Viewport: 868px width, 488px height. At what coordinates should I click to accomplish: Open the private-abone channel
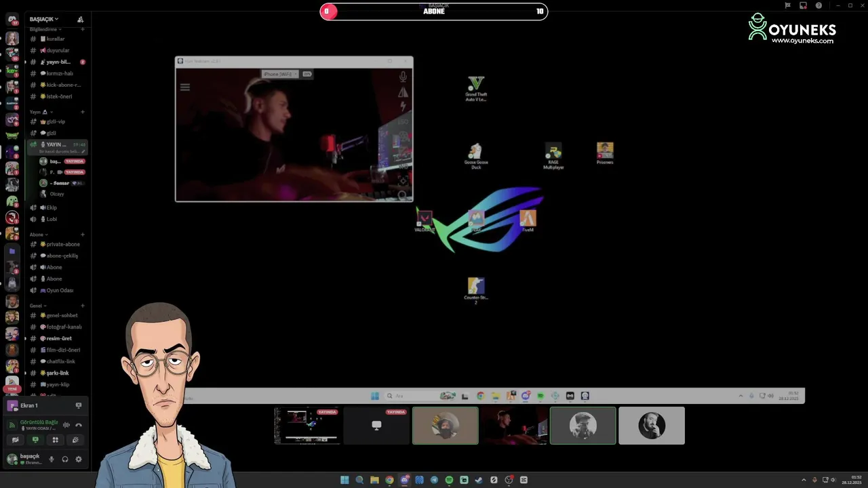click(x=58, y=244)
